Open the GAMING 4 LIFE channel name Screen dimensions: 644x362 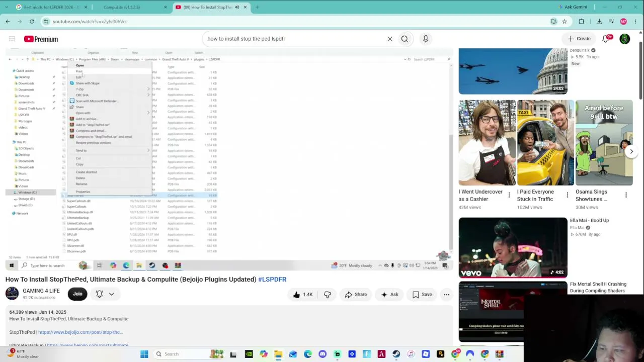click(x=41, y=291)
